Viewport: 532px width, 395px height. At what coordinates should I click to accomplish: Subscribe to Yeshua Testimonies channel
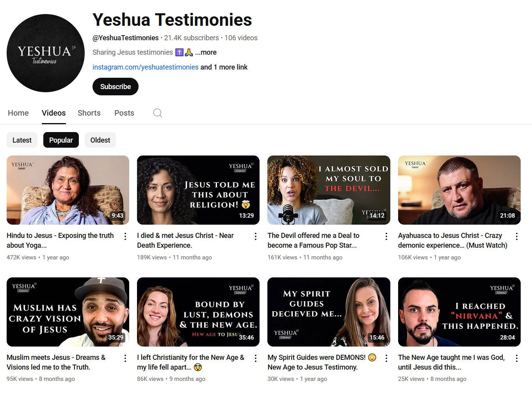click(x=116, y=87)
